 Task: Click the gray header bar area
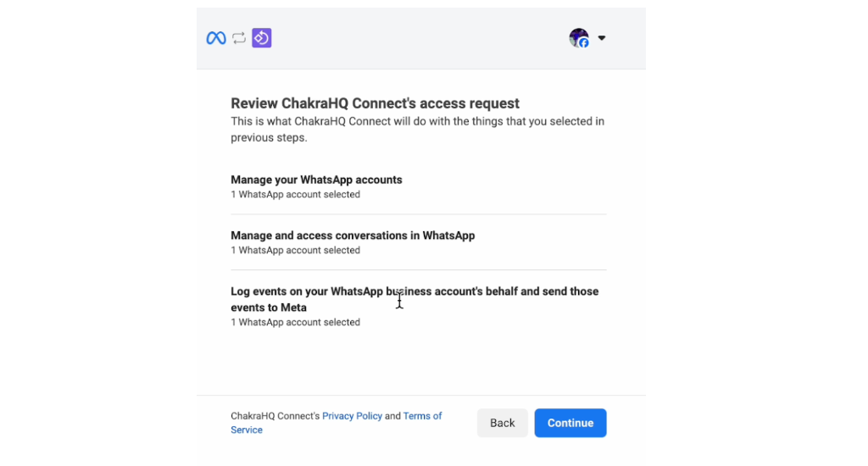tap(420, 38)
